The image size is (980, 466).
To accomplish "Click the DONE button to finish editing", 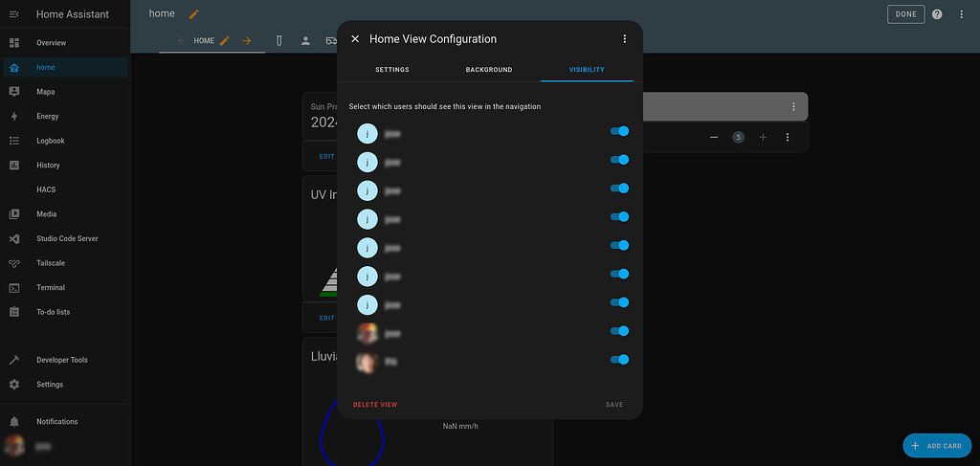I will click(905, 14).
